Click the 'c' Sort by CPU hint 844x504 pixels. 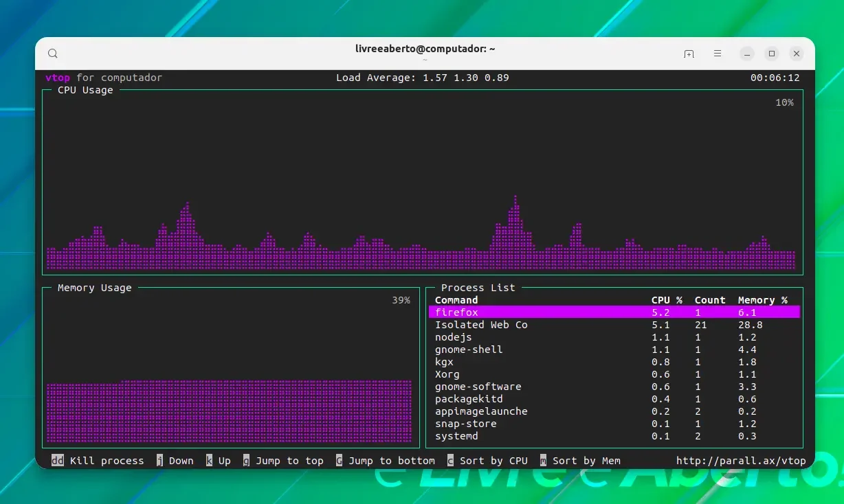coord(487,461)
